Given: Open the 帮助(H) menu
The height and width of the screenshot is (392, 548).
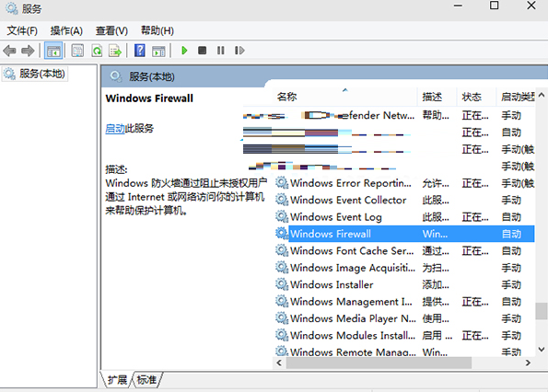Looking at the screenshot, I should click(157, 30).
